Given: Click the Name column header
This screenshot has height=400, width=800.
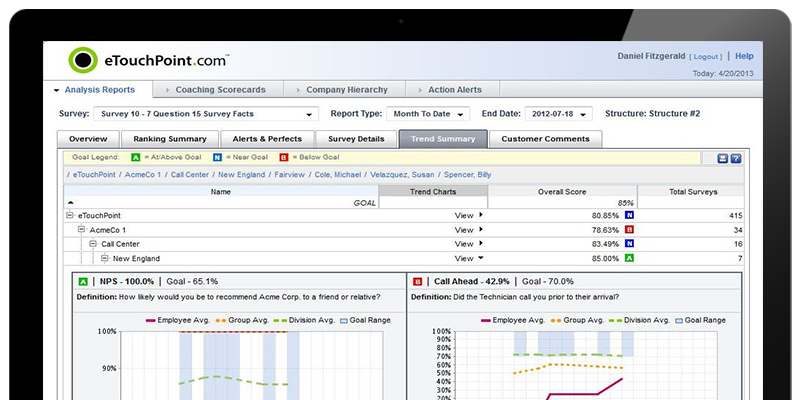Looking at the screenshot, I should pyautogui.click(x=220, y=192).
